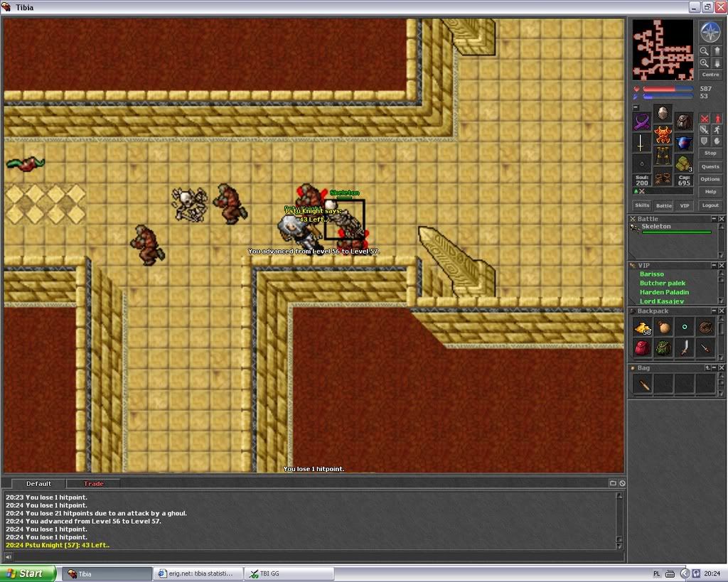This screenshot has height=582, width=728.
Task: Minimize the Bag panel
Action: (x=714, y=367)
